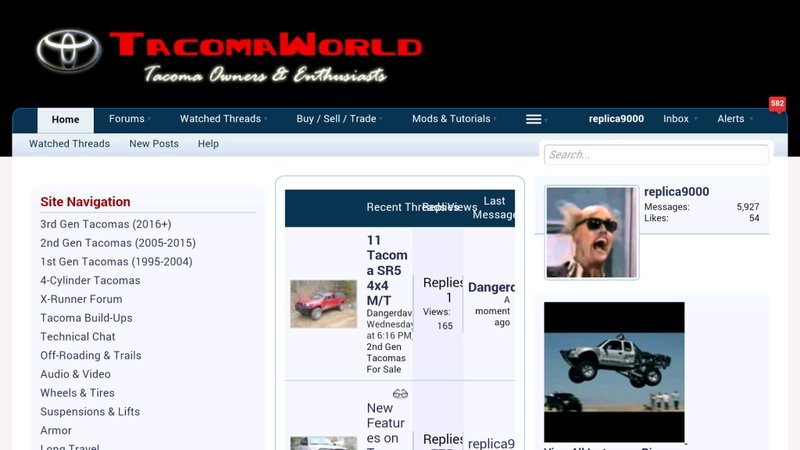This screenshot has width=800, height=450.
Task: Open the New Features thread title
Action: click(x=386, y=426)
